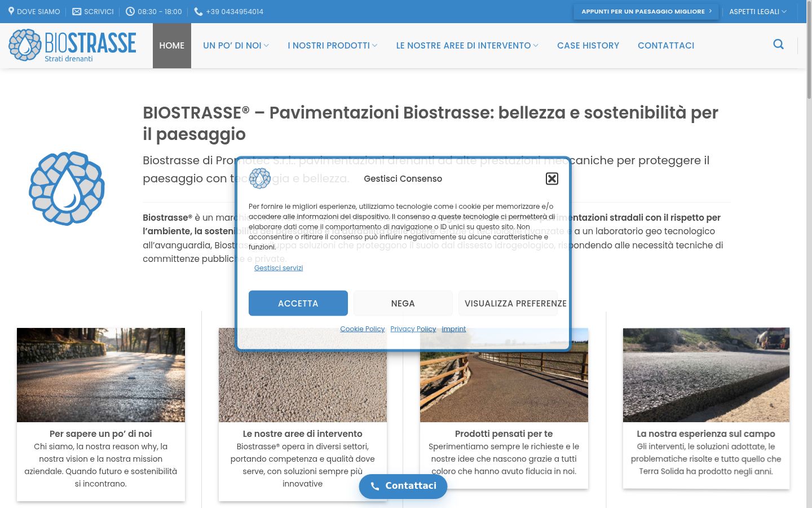
Task: Expand the Aspetti Legali dropdown
Action: [758, 11]
